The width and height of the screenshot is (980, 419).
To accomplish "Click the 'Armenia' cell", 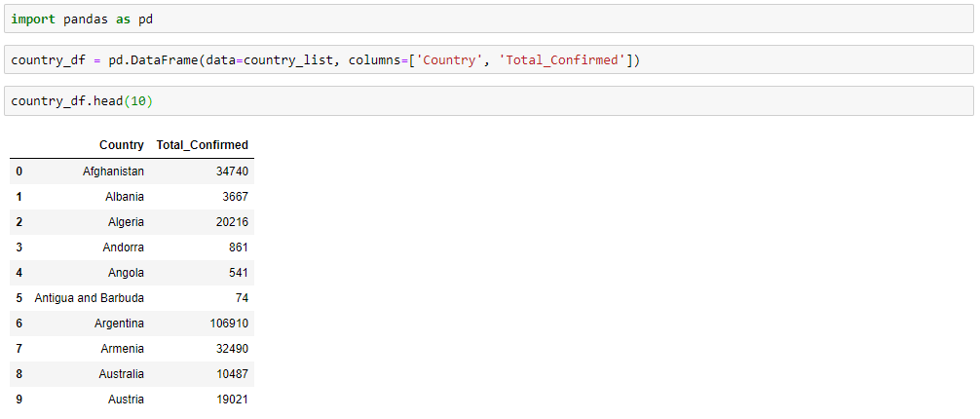I will (122, 348).
